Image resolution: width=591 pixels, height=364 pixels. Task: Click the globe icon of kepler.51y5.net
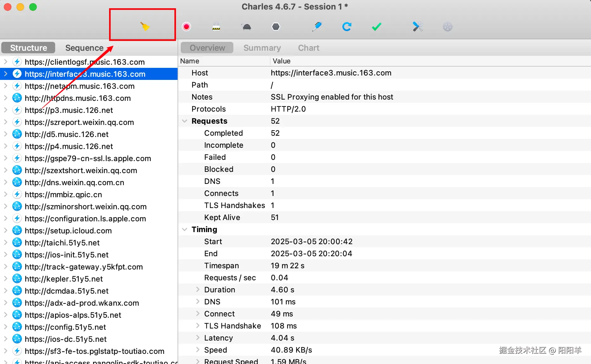17,279
